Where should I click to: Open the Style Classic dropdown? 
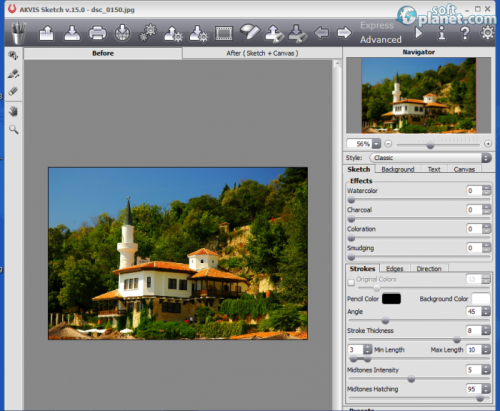point(430,158)
